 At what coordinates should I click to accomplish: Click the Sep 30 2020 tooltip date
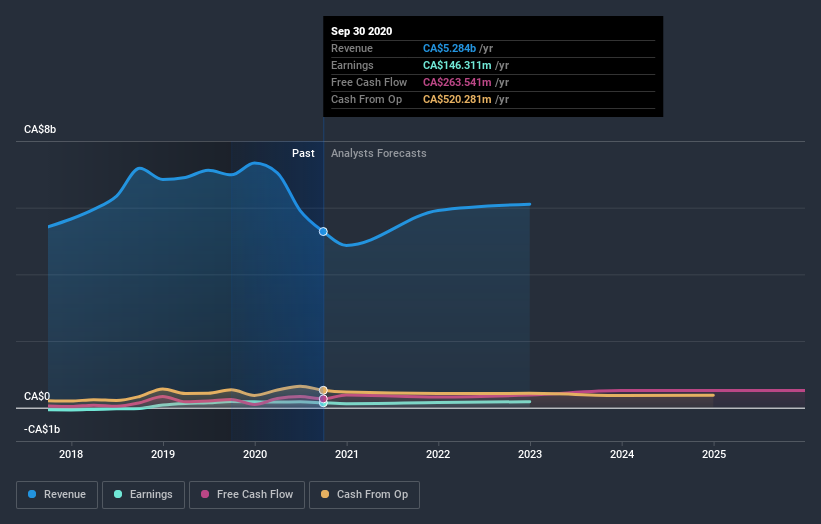pyautogui.click(x=361, y=31)
